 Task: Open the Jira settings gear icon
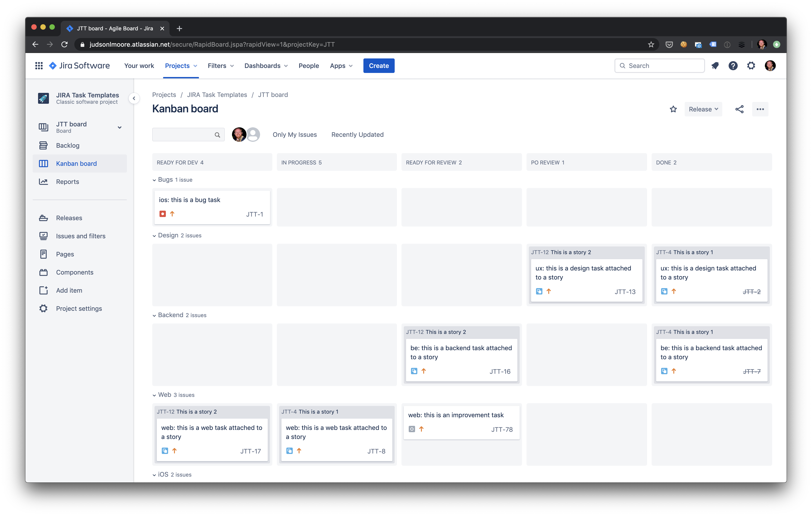coord(751,66)
